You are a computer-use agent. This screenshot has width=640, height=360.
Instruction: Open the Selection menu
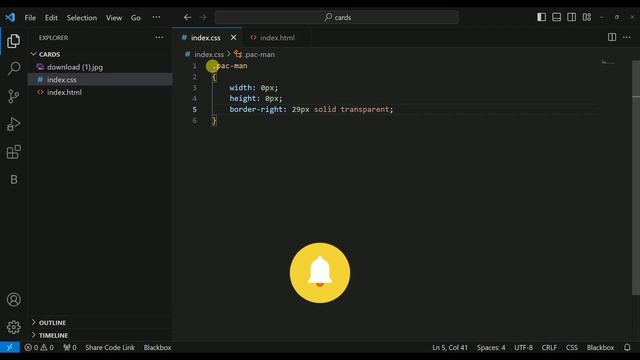tap(82, 18)
